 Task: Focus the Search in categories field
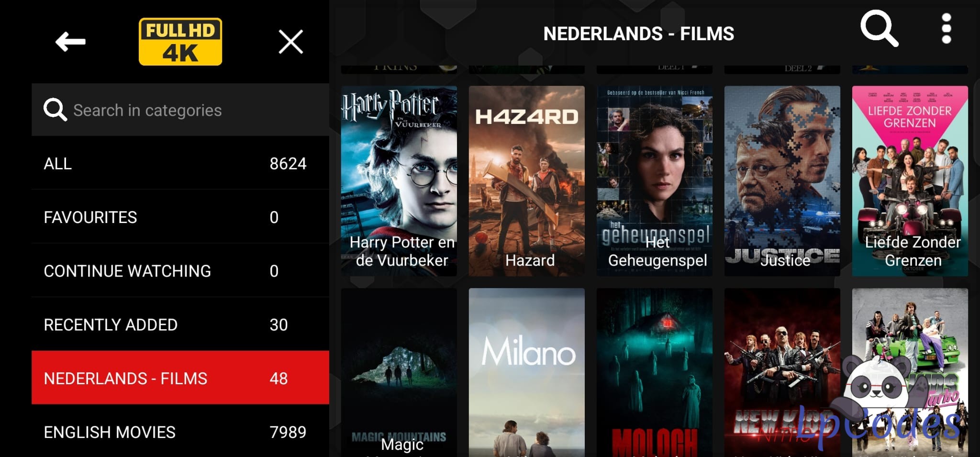pyautogui.click(x=180, y=110)
